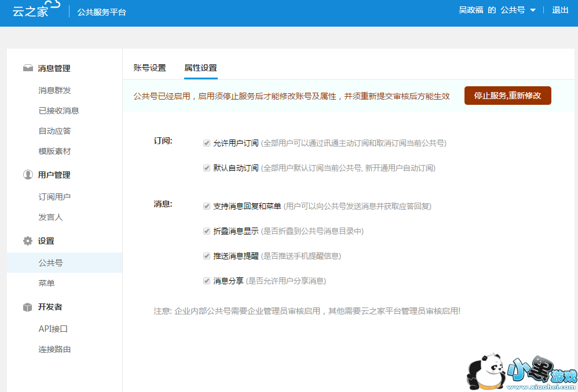Image resolution: width=578 pixels, height=392 pixels.
Task: Toggle 默认自动订阅 checkbox
Action: (207, 168)
